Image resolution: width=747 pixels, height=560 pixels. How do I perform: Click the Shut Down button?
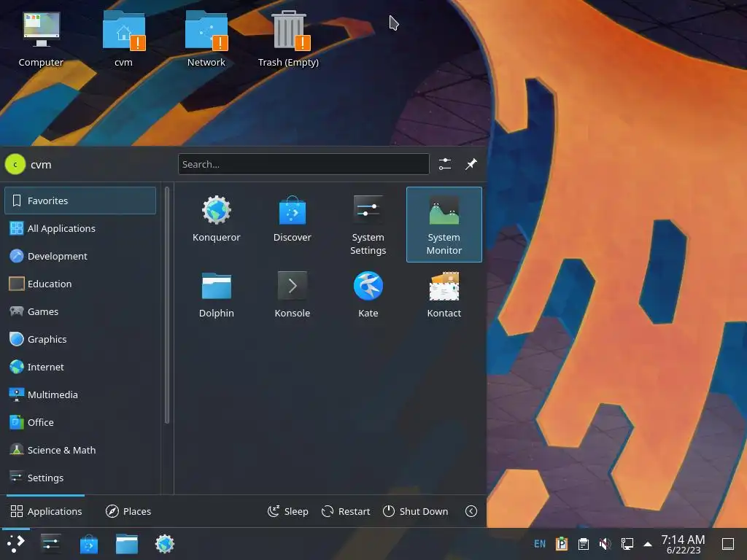[415, 511]
